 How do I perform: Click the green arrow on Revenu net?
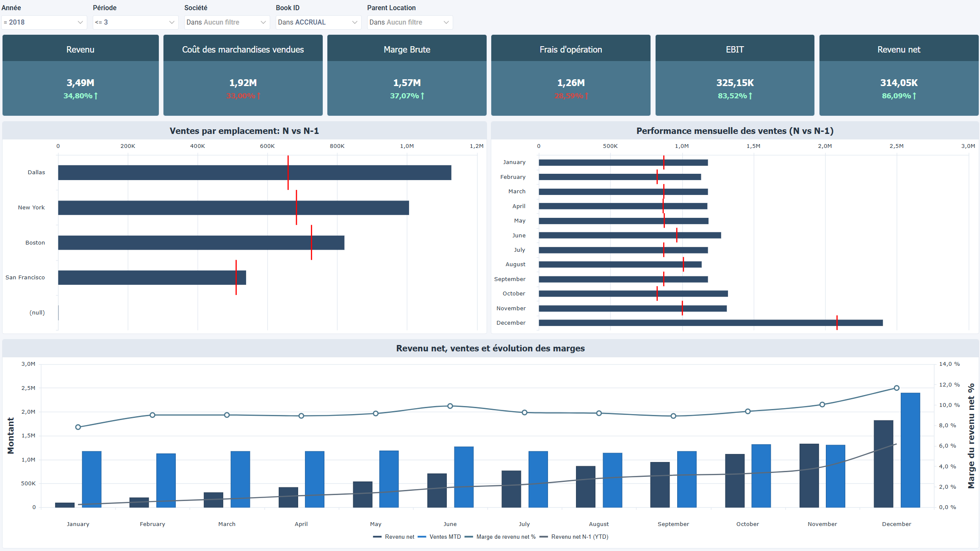tap(914, 96)
